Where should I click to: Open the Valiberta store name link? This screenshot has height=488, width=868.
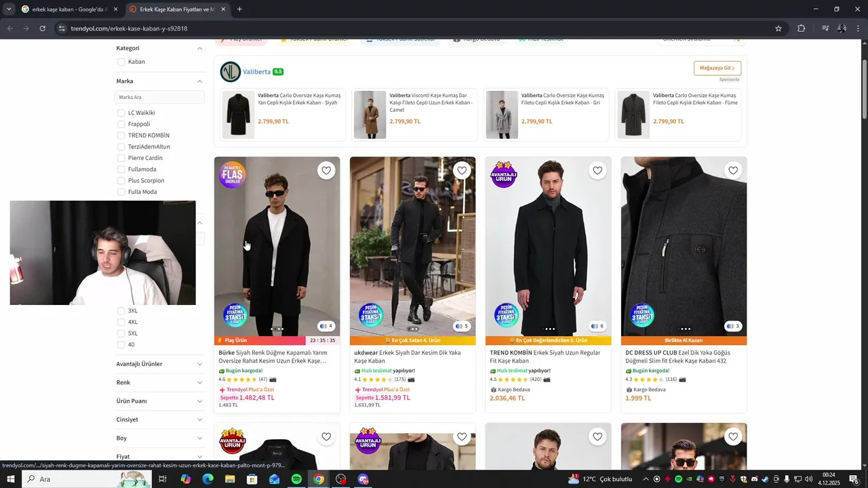point(257,72)
